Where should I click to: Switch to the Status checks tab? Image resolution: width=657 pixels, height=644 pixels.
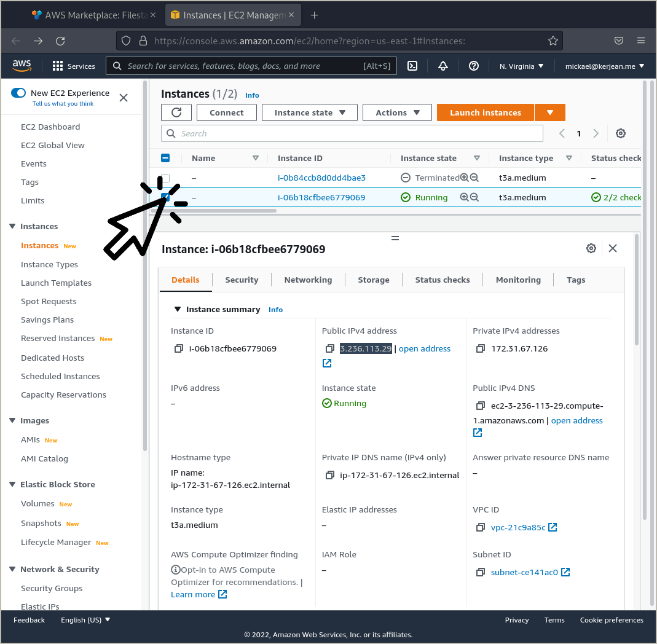tap(443, 280)
